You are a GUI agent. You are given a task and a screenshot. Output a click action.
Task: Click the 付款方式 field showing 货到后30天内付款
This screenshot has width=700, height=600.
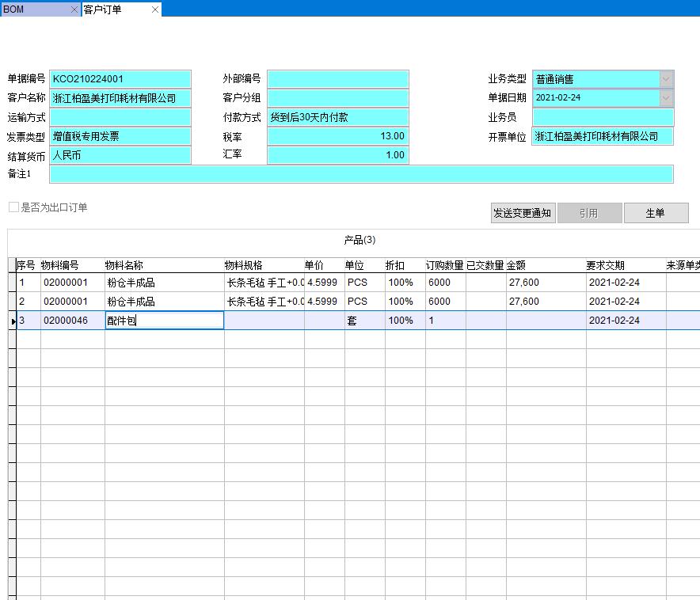point(338,116)
